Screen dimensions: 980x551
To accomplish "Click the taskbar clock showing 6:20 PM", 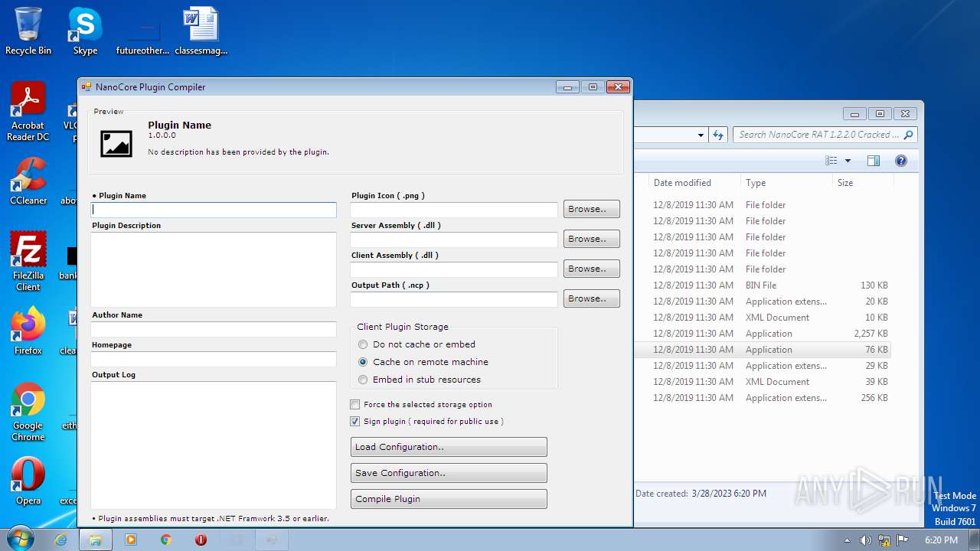I will pyautogui.click(x=941, y=540).
